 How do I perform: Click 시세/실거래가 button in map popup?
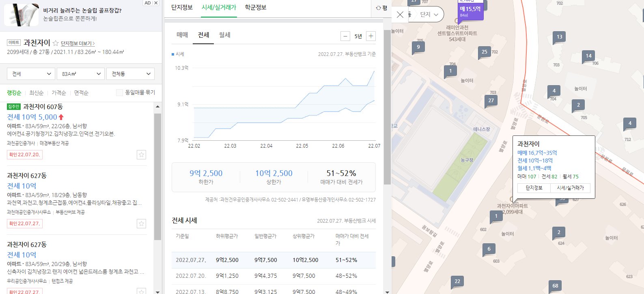tap(570, 188)
